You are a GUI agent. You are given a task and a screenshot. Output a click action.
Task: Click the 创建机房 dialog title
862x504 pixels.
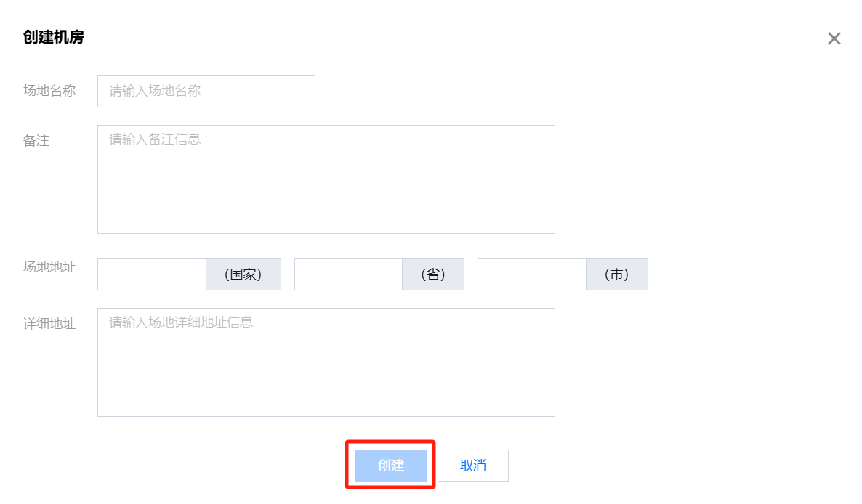pos(54,37)
